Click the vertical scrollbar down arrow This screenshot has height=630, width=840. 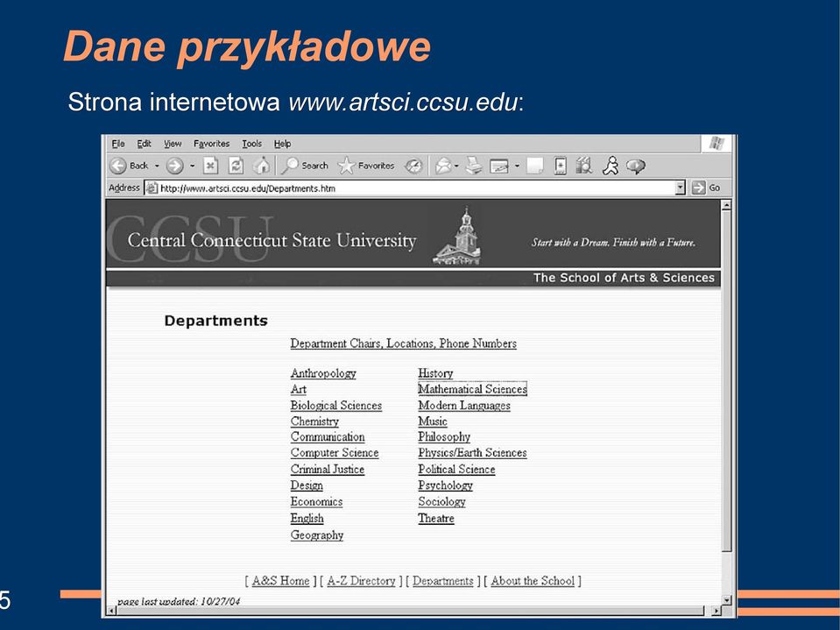click(x=726, y=600)
